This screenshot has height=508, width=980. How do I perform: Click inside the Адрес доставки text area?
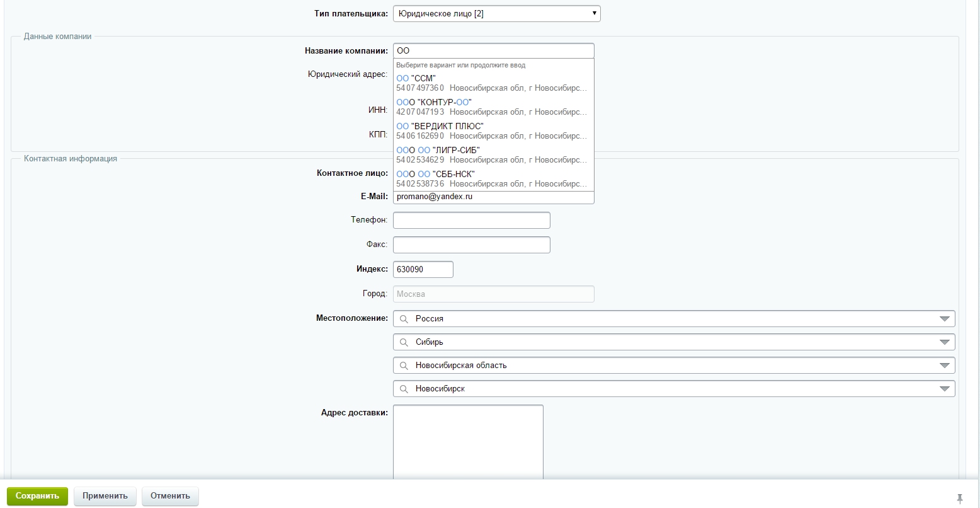pyautogui.click(x=467, y=441)
